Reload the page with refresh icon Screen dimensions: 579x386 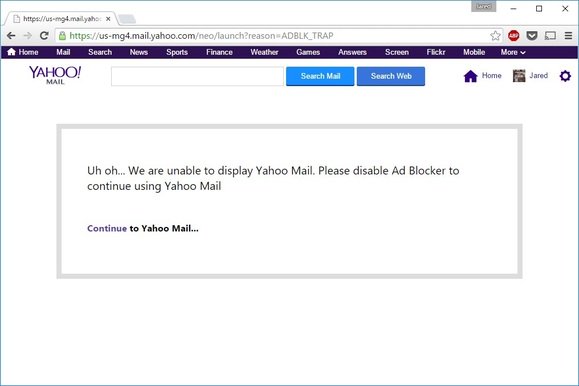pyautogui.click(x=44, y=35)
